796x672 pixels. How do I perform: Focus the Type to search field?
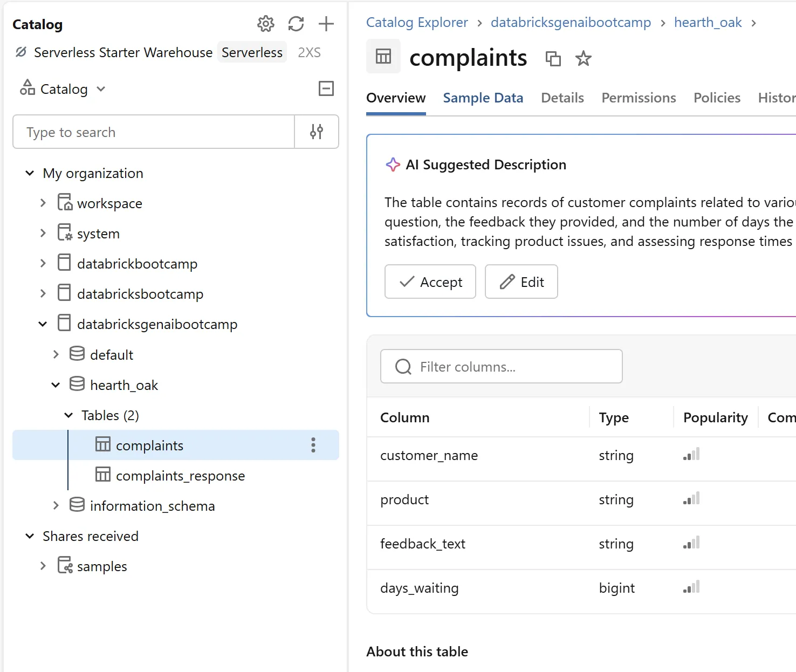pyautogui.click(x=154, y=132)
